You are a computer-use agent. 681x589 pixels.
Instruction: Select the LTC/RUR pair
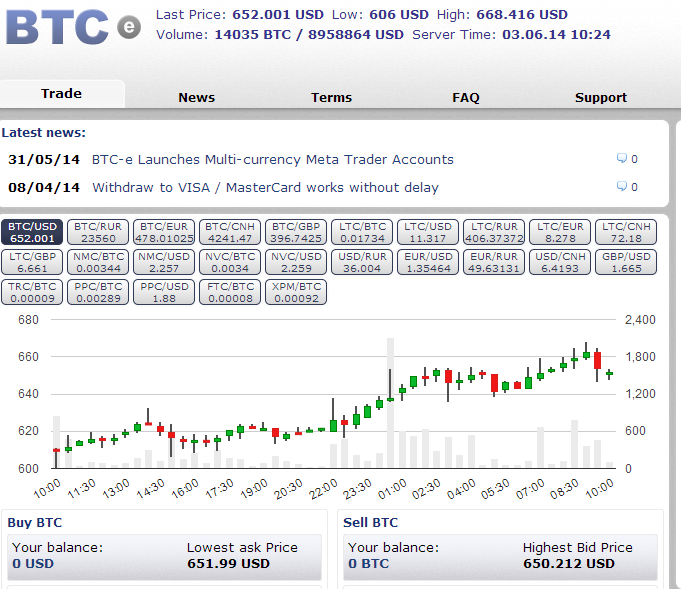(x=494, y=232)
